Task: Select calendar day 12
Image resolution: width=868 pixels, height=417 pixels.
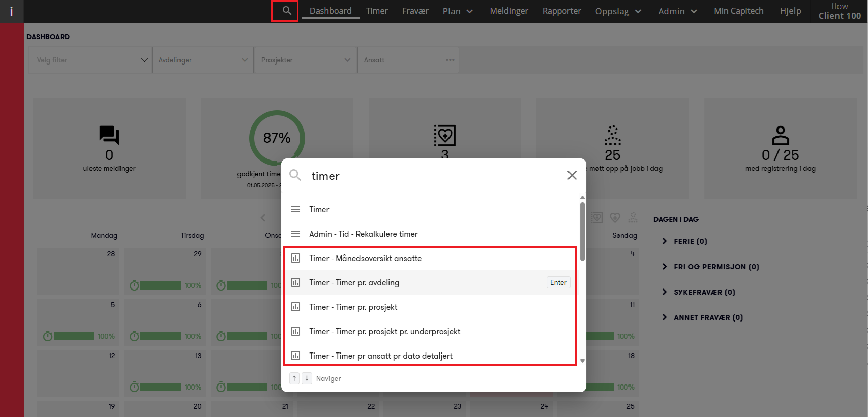Action: pos(78,373)
